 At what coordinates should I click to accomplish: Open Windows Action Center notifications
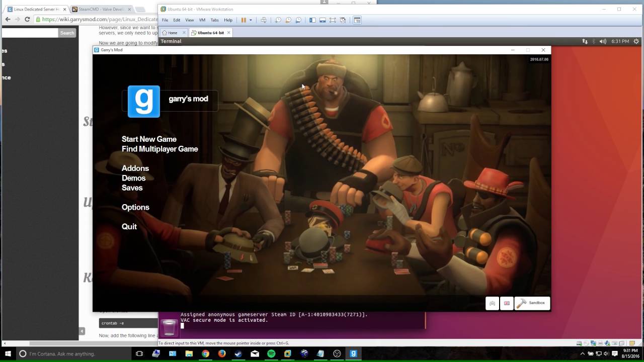[x=615, y=354]
